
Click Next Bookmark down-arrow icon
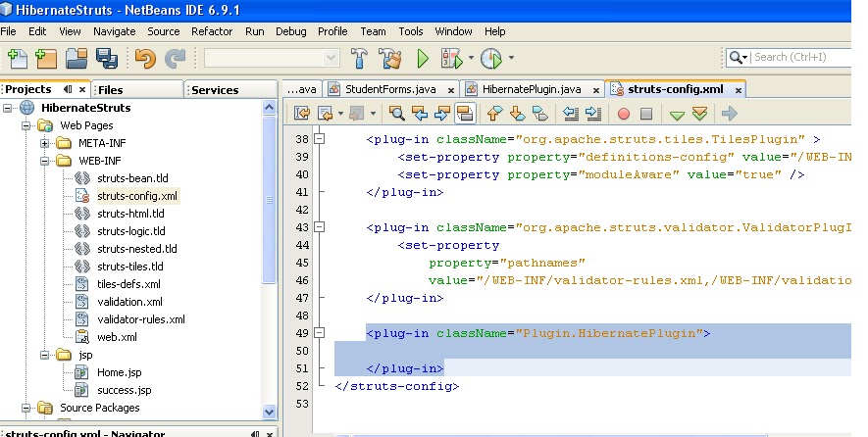[x=517, y=114]
